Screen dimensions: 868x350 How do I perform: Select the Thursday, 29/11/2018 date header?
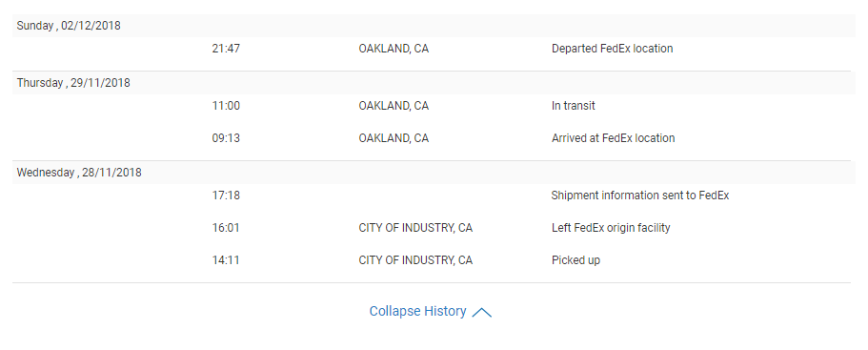tap(73, 83)
